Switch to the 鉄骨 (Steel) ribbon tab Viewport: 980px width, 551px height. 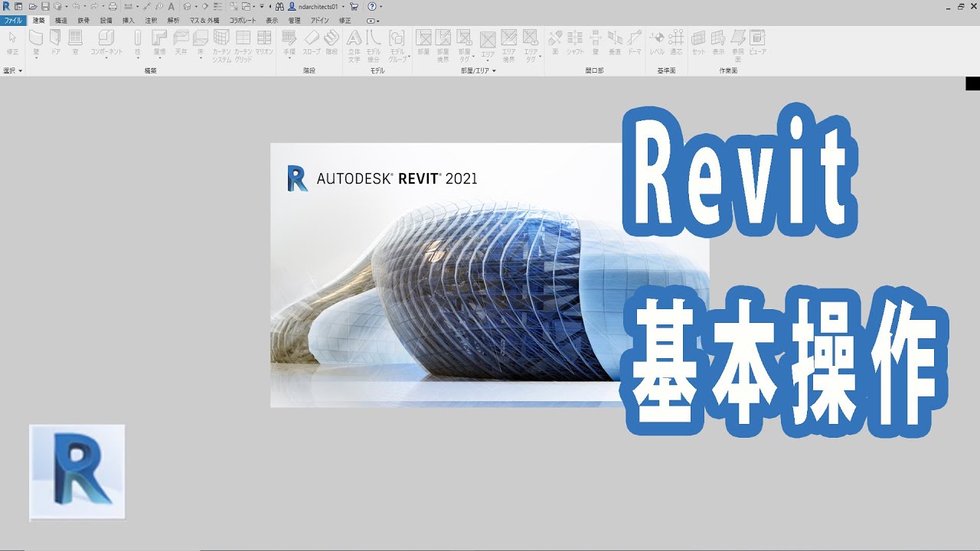(x=83, y=21)
